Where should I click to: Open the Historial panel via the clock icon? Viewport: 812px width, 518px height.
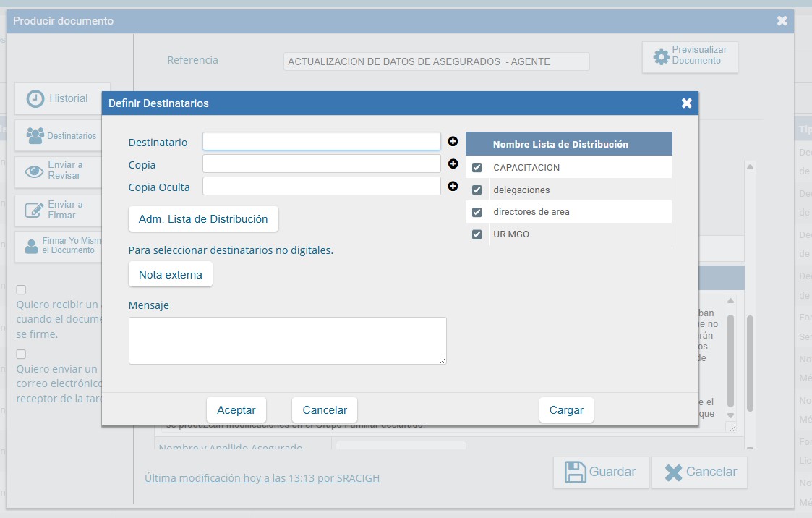click(35, 98)
